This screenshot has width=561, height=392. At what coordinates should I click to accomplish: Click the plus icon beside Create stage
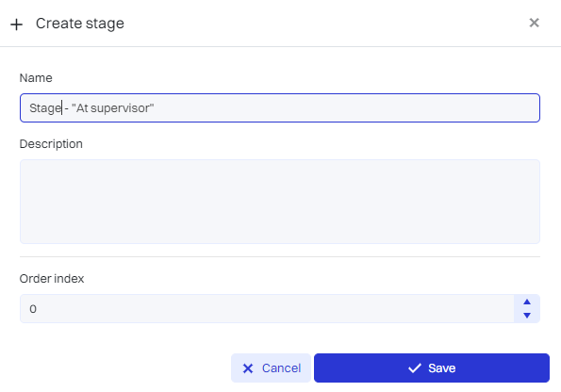tap(16, 24)
